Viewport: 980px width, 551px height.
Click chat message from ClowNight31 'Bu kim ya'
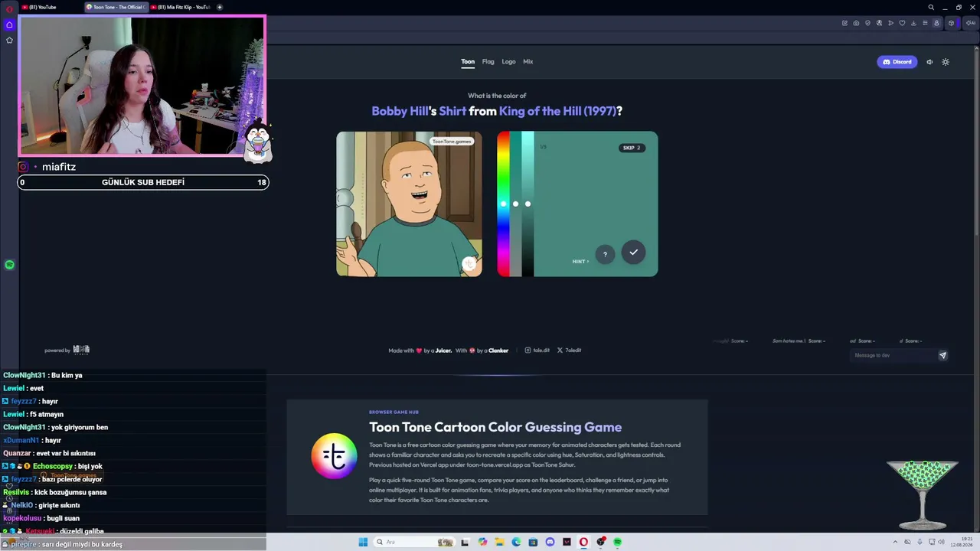pyautogui.click(x=43, y=375)
